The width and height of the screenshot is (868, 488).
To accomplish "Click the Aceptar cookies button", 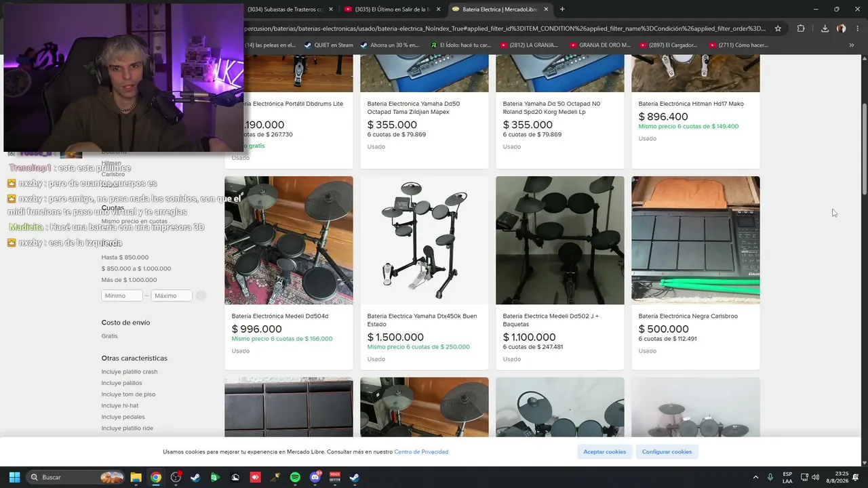I will click(605, 451).
